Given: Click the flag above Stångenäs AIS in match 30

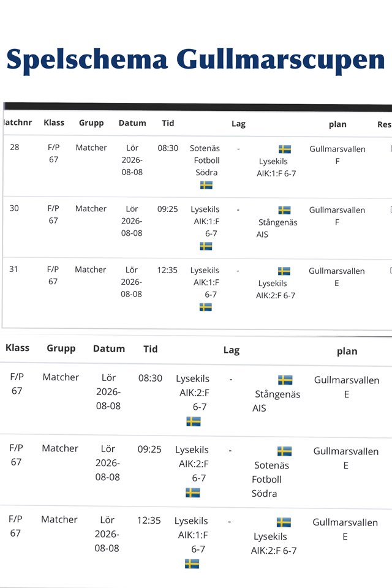Looking at the screenshot, I should (x=284, y=210).
